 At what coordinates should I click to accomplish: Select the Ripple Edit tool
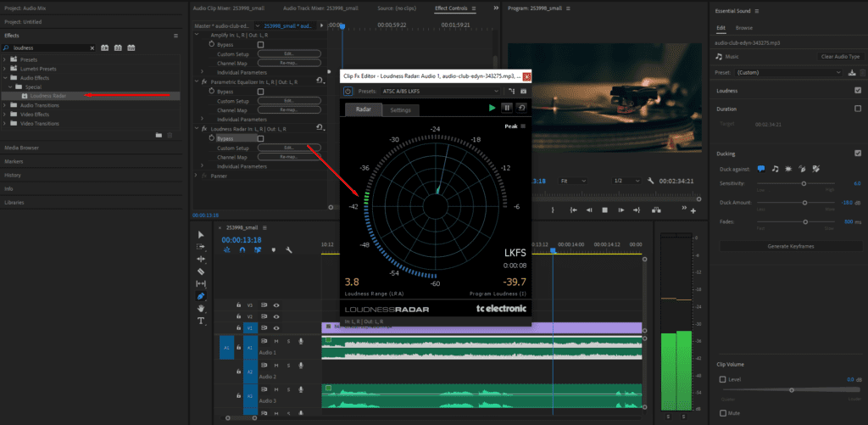201,259
